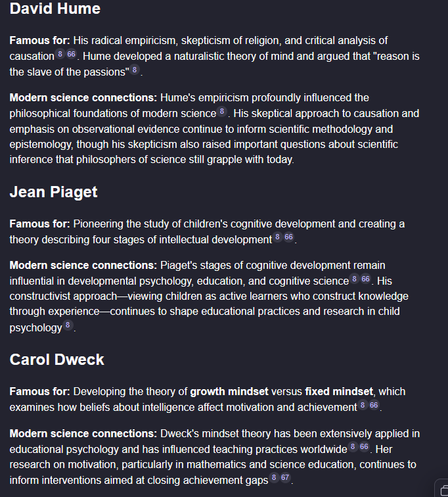
Task: Open citation 8 after "teaching practices worldwide"
Action: pyautogui.click(x=353, y=448)
